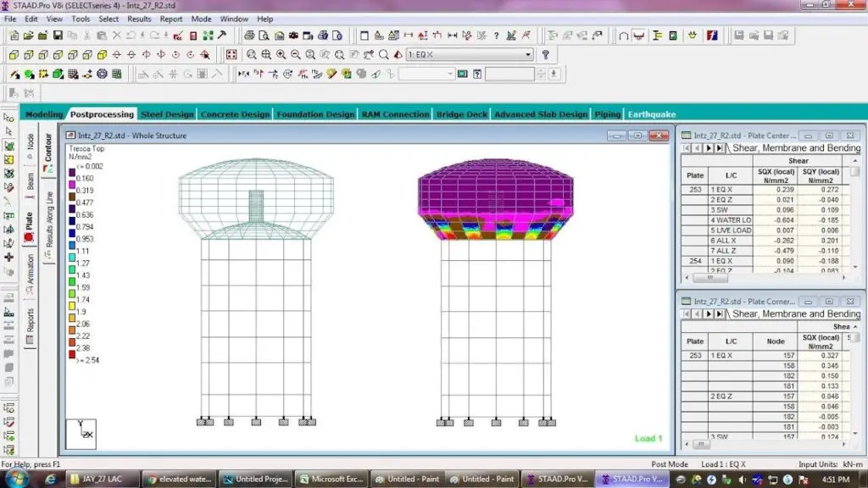
Task: Switch to the Concrete Design tab
Action: click(x=236, y=114)
